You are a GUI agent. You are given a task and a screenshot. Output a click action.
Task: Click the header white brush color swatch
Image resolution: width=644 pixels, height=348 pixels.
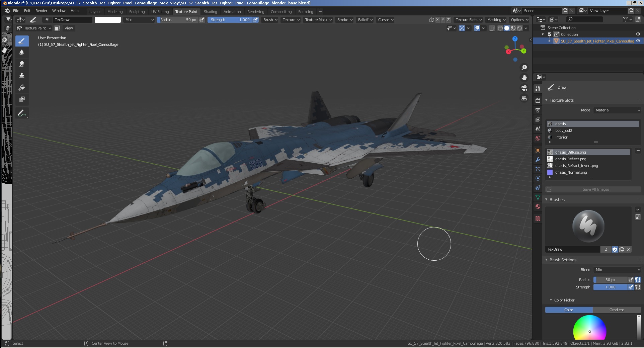pyautogui.click(x=108, y=20)
